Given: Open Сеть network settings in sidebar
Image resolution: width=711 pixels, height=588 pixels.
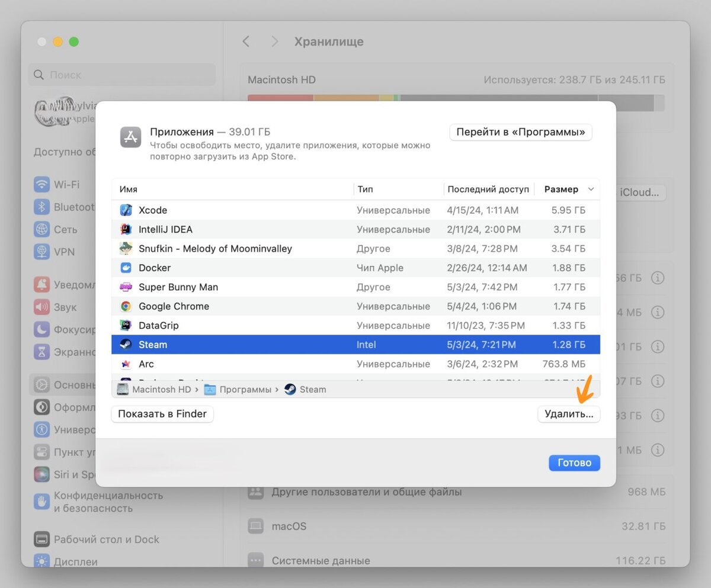Looking at the screenshot, I should [x=56, y=229].
